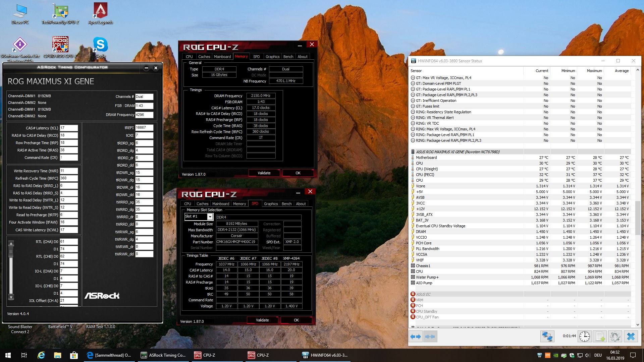Launch TechPowerUp GPU-Z desktop shortcut
This screenshot has height=362, width=644.
tap(60, 14)
